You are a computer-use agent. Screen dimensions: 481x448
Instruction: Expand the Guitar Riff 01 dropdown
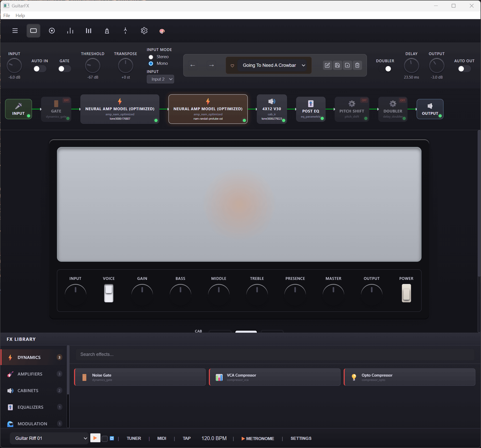pos(49,438)
